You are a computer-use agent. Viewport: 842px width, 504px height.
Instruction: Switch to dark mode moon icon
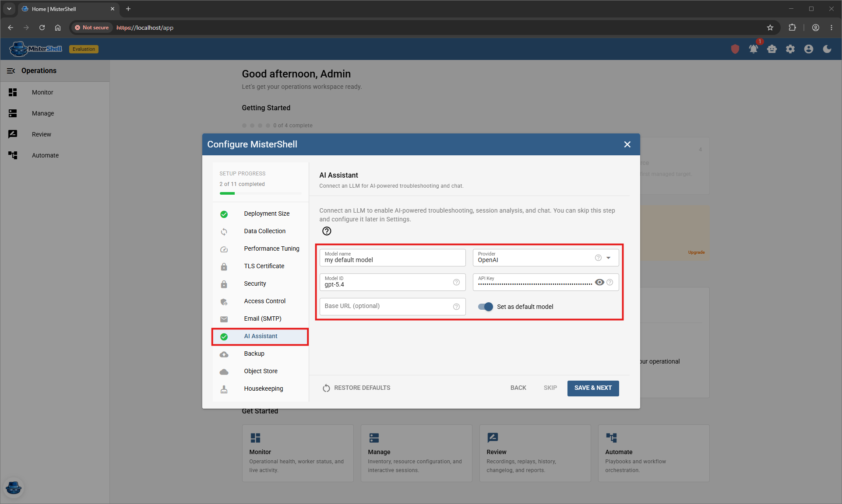827,49
